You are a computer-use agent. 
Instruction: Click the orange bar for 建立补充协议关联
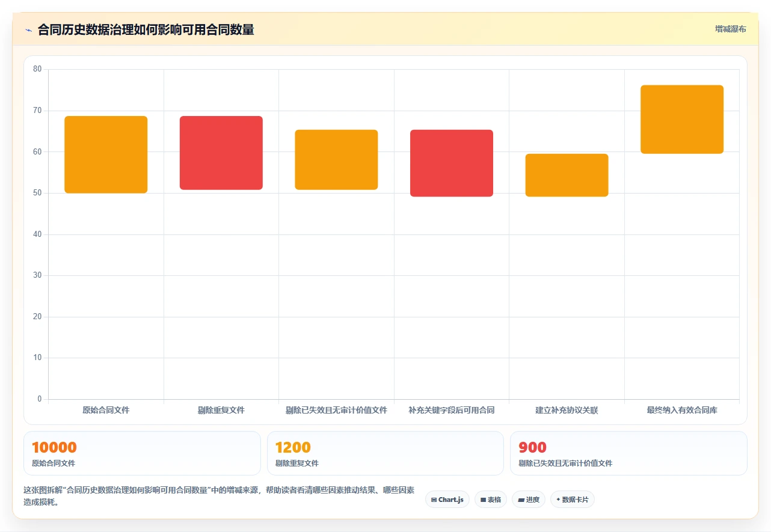(567, 175)
